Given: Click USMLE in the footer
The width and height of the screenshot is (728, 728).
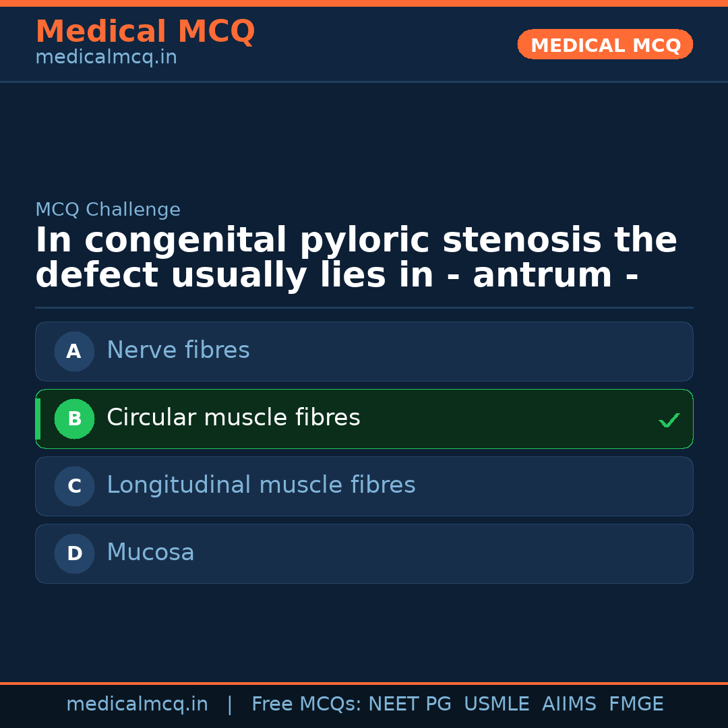Looking at the screenshot, I should (496, 704).
